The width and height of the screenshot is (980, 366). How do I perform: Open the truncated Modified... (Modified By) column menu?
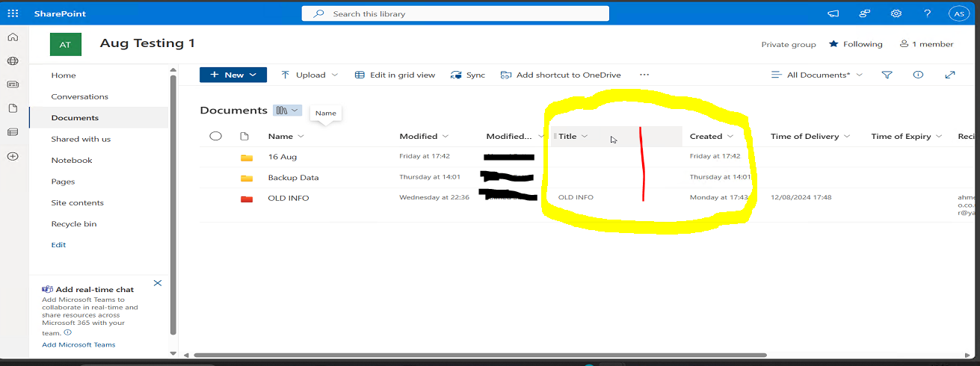(x=514, y=136)
